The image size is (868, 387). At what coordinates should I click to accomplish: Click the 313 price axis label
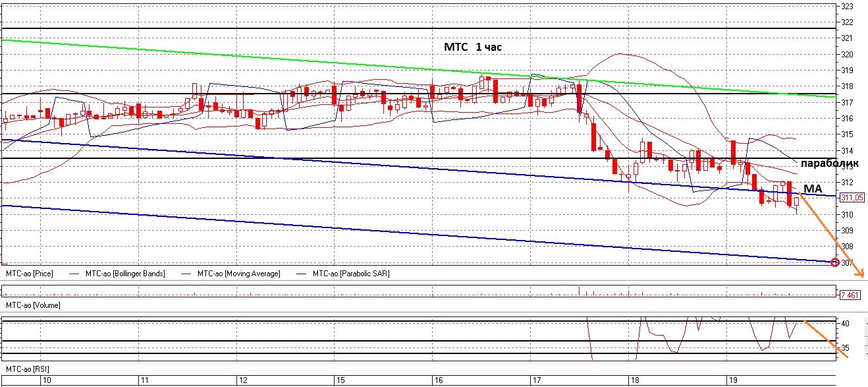tap(848, 167)
